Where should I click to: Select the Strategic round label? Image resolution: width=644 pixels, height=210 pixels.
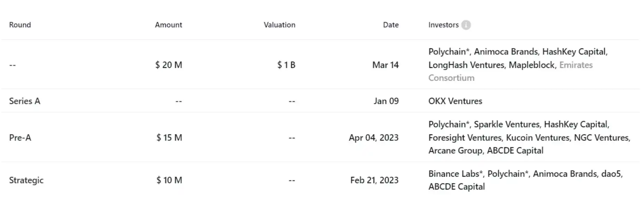[x=26, y=180]
